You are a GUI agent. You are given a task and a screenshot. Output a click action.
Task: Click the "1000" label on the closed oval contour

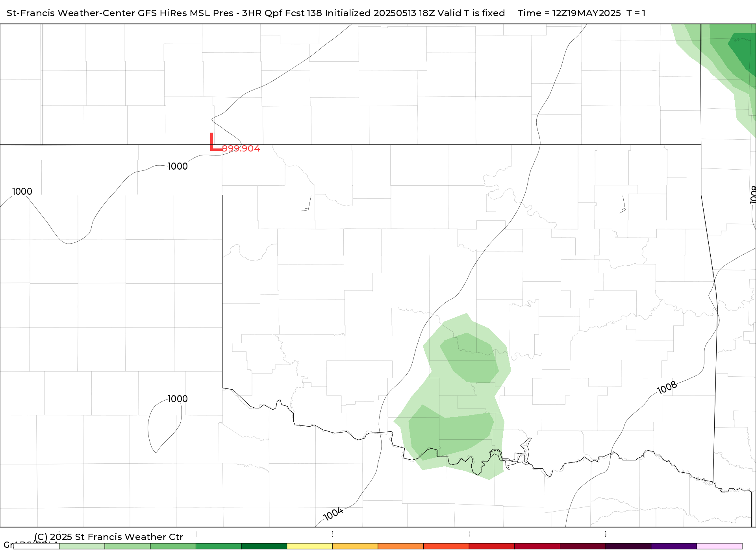pyautogui.click(x=178, y=399)
